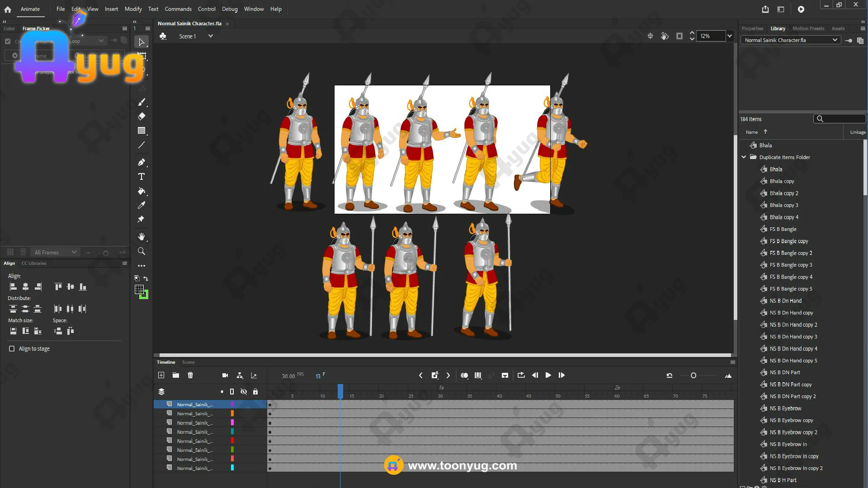Collapse the Duplicate Items Folder
This screenshot has height=488, width=868.
tap(744, 157)
